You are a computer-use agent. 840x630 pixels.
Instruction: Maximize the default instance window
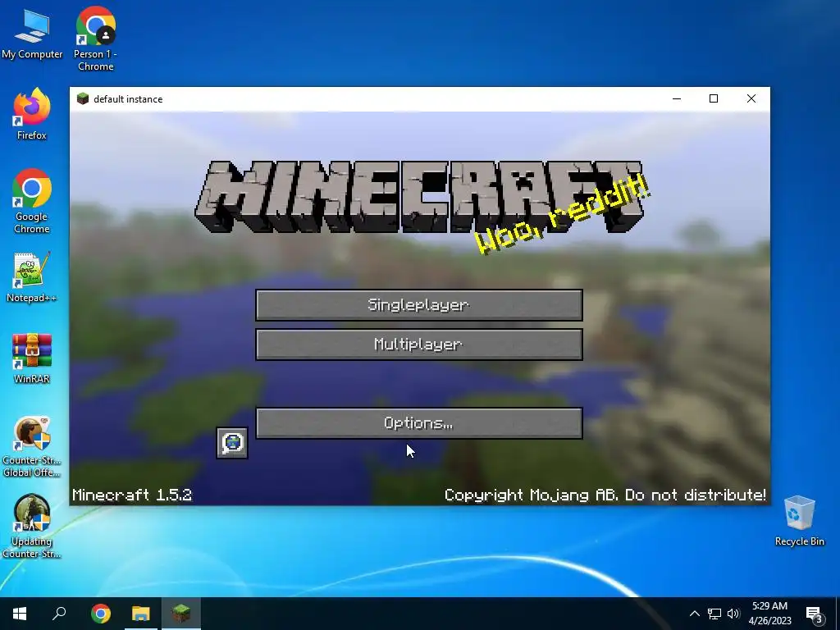[714, 98]
